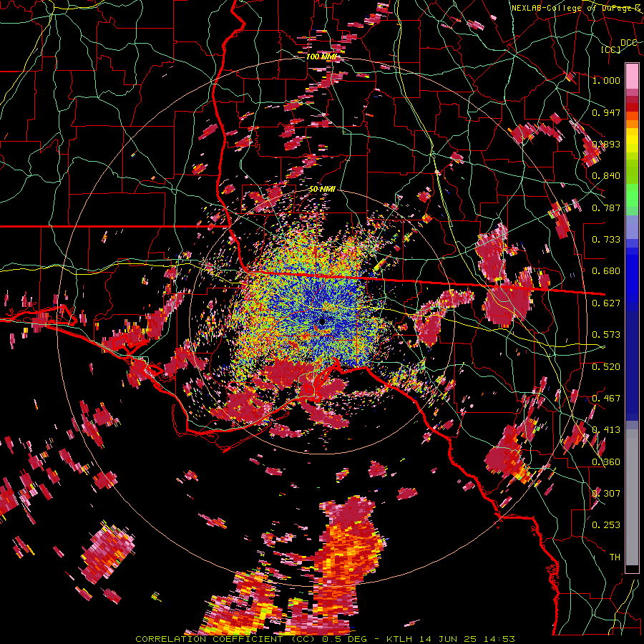Select the 0.627 value on the color scale
The width and height of the screenshot is (644, 644).
[606, 303]
